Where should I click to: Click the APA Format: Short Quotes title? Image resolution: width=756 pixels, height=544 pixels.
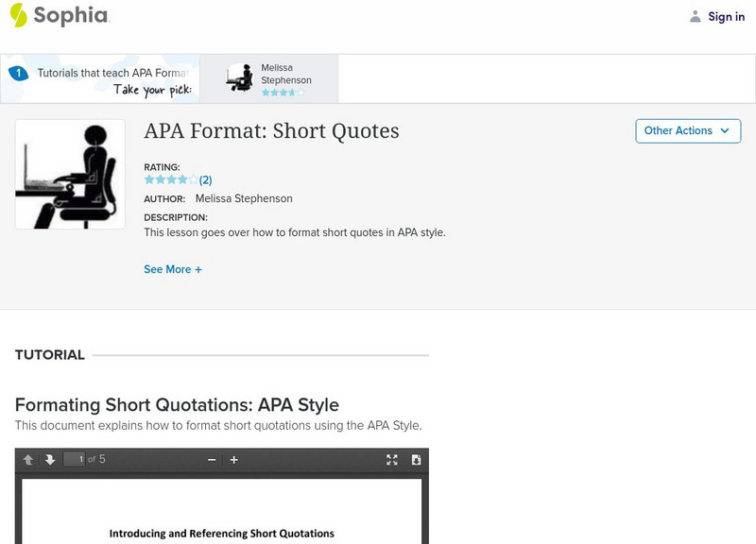271,131
